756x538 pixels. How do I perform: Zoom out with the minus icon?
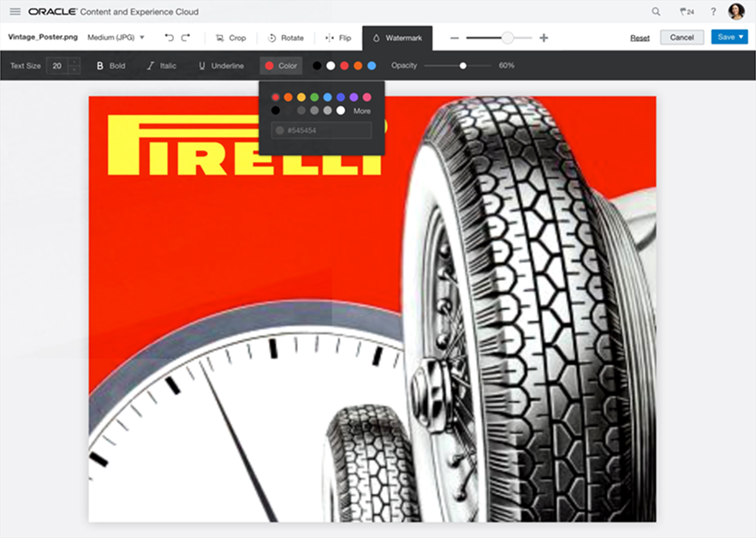(454, 38)
